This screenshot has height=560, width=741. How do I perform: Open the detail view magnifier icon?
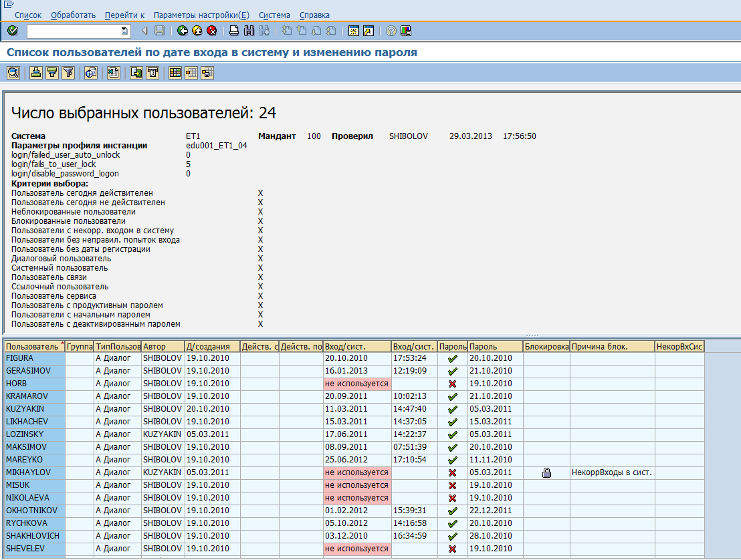point(13,72)
